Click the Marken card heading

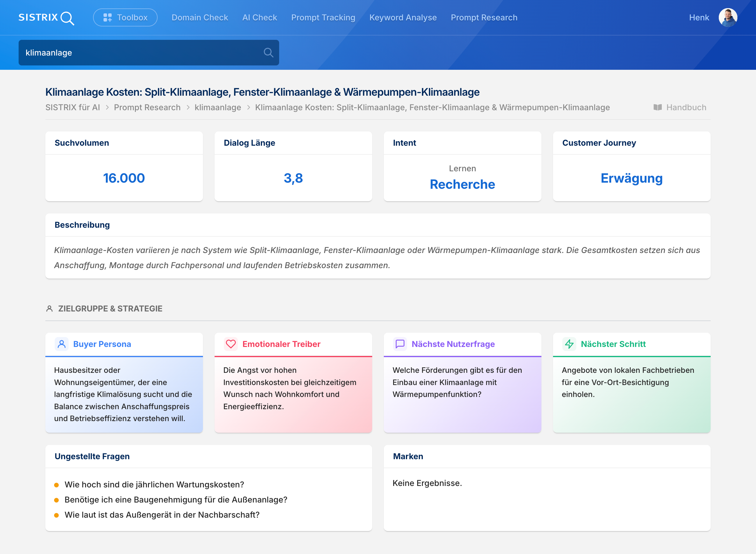(x=408, y=456)
